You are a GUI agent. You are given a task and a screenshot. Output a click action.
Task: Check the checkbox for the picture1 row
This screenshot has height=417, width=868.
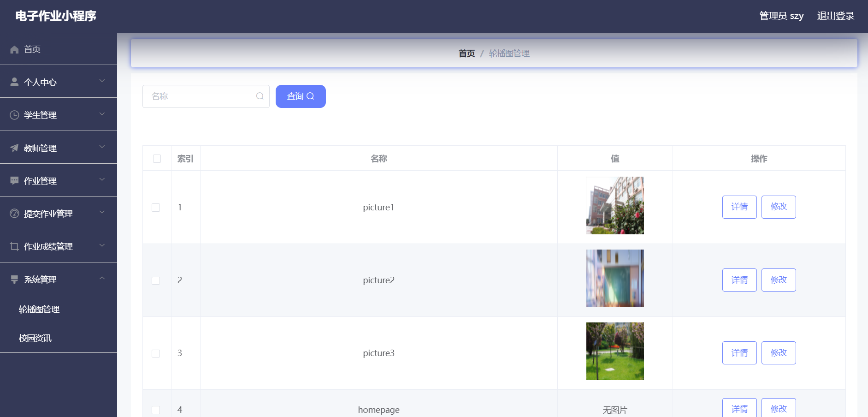pos(156,208)
